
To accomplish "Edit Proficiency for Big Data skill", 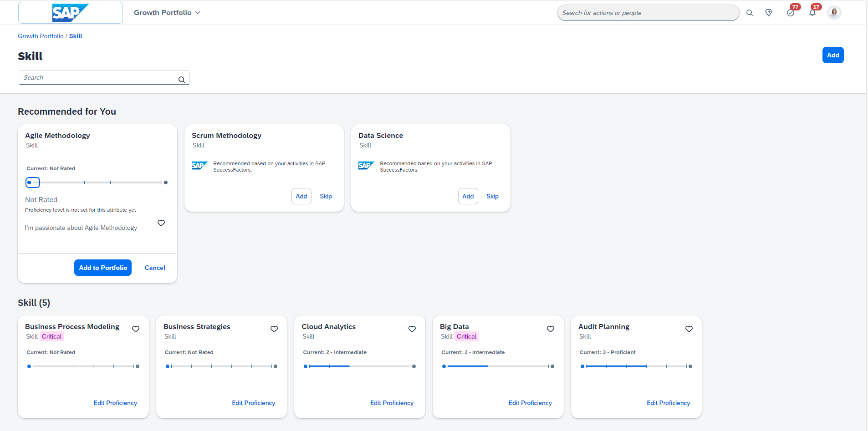I will tap(530, 403).
